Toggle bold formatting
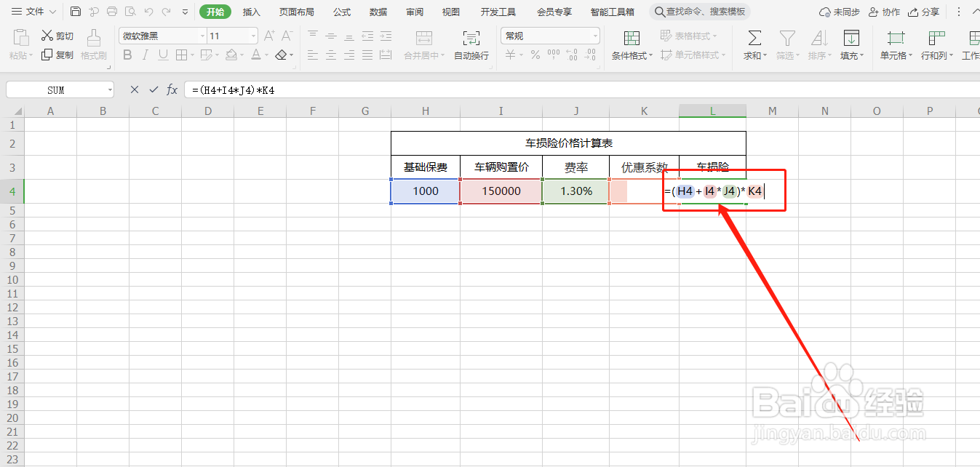 click(127, 55)
